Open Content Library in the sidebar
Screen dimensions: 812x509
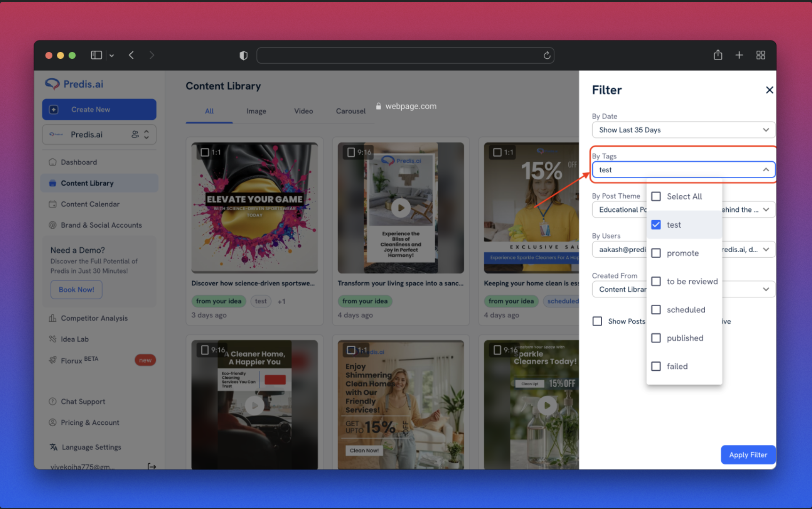coord(99,183)
